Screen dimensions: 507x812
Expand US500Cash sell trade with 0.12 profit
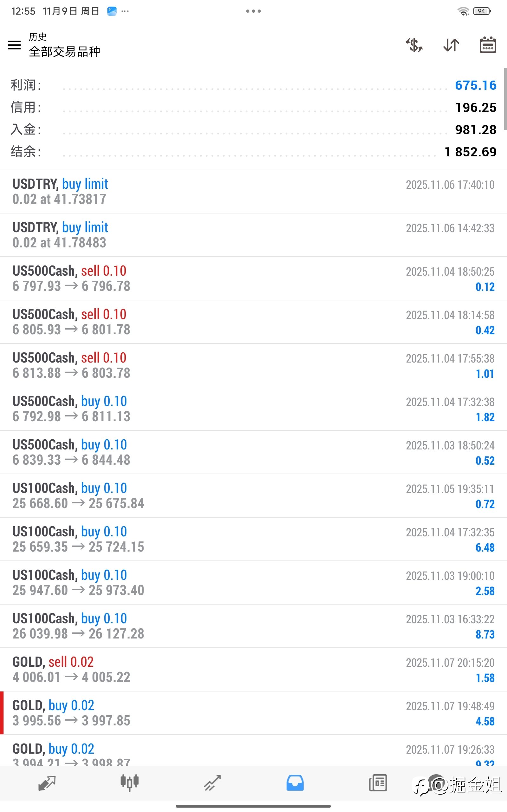pos(253,278)
